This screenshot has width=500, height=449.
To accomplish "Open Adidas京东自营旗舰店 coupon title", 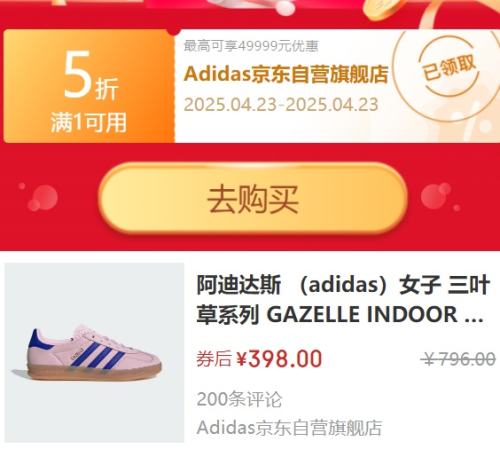I will pos(286,74).
